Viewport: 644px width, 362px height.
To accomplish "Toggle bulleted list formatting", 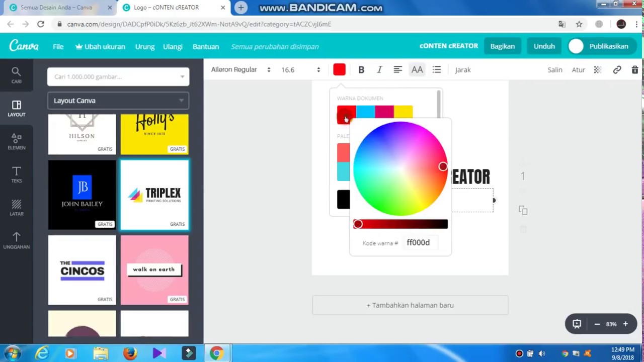I will pyautogui.click(x=436, y=70).
